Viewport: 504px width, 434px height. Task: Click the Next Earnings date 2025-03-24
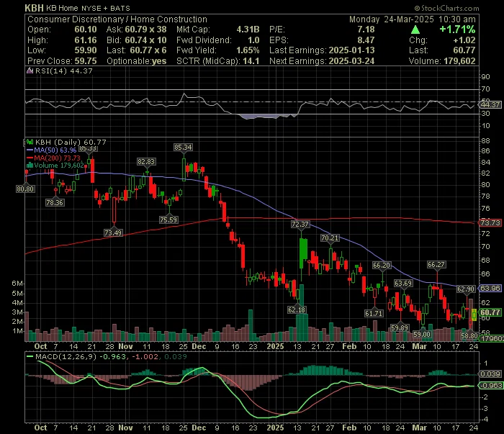point(351,61)
